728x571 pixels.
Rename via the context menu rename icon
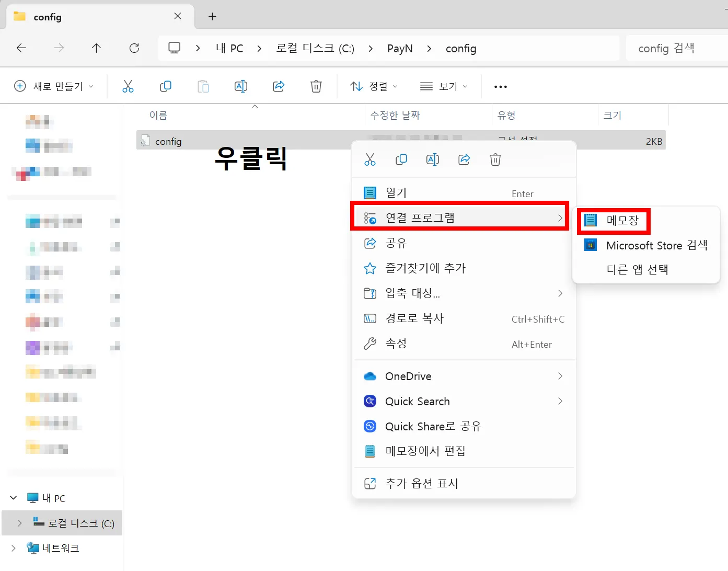tap(433, 159)
